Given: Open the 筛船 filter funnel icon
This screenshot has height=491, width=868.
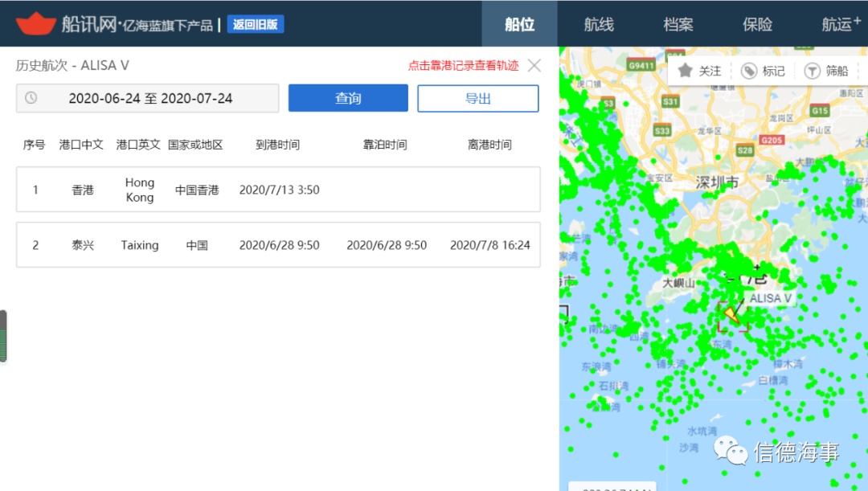Looking at the screenshot, I should [813, 71].
